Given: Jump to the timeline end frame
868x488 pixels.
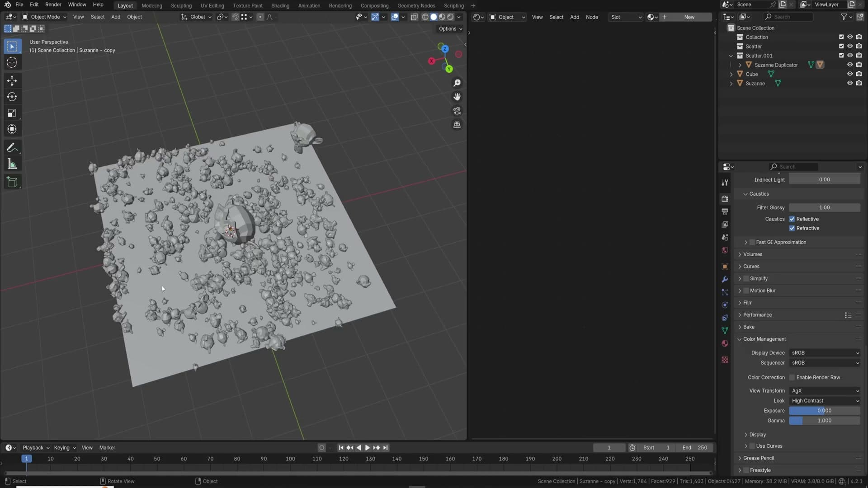Looking at the screenshot, I should 386,448.
